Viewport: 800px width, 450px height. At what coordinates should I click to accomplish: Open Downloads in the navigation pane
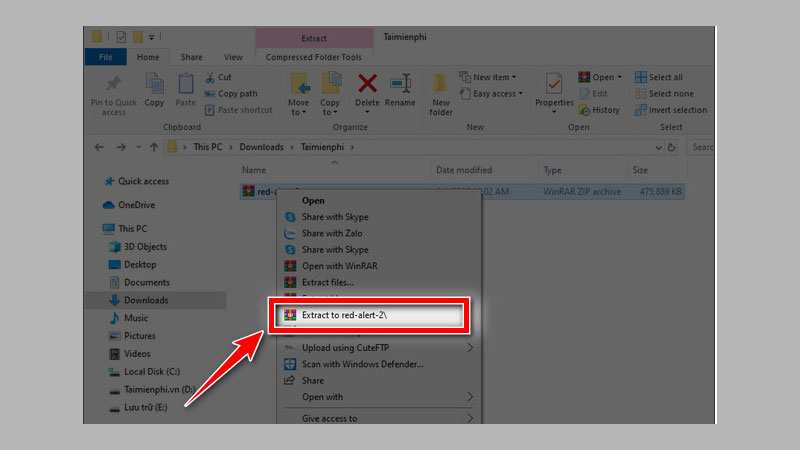[x=146, y=300]
